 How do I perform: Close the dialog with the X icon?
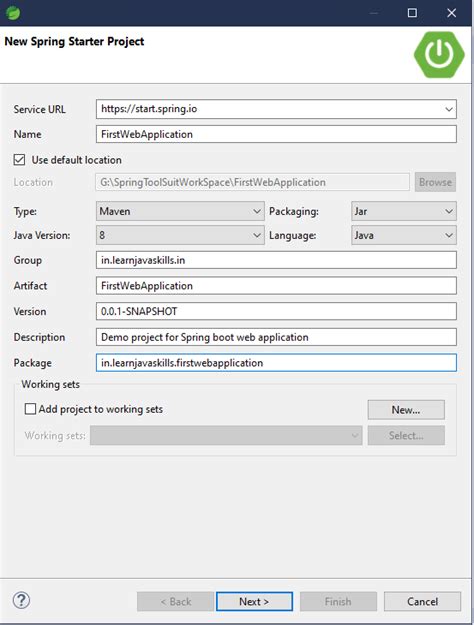point(451,13)
